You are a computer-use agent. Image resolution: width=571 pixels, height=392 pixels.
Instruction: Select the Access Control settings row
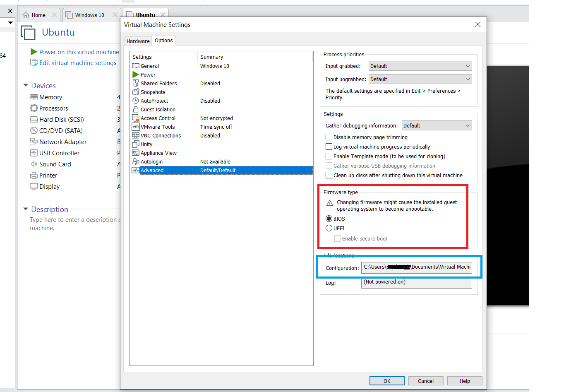pos(221,118)
